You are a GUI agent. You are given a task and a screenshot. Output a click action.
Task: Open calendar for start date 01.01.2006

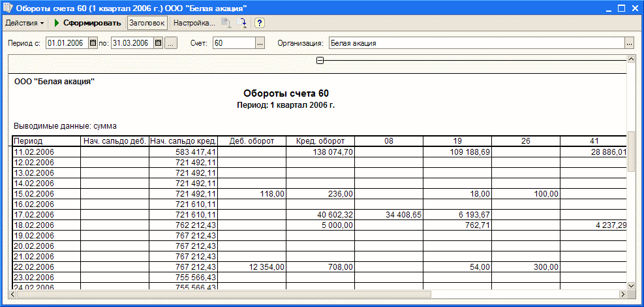[93, 42]
